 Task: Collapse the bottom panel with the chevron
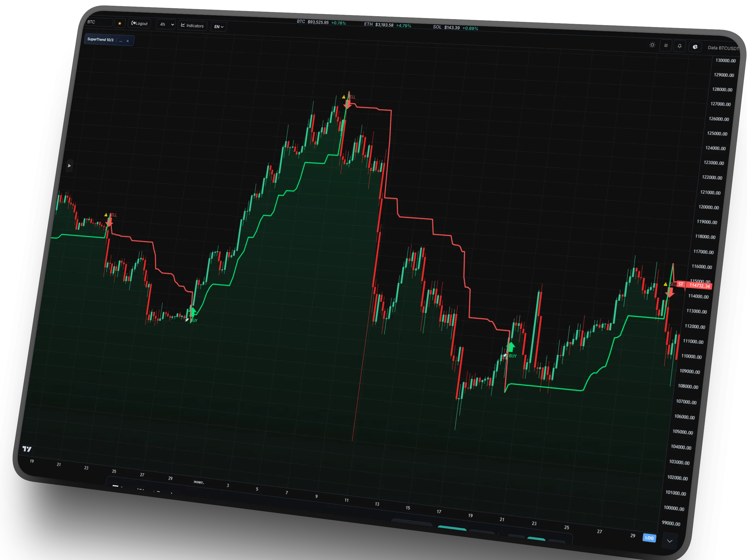(670, 541)
